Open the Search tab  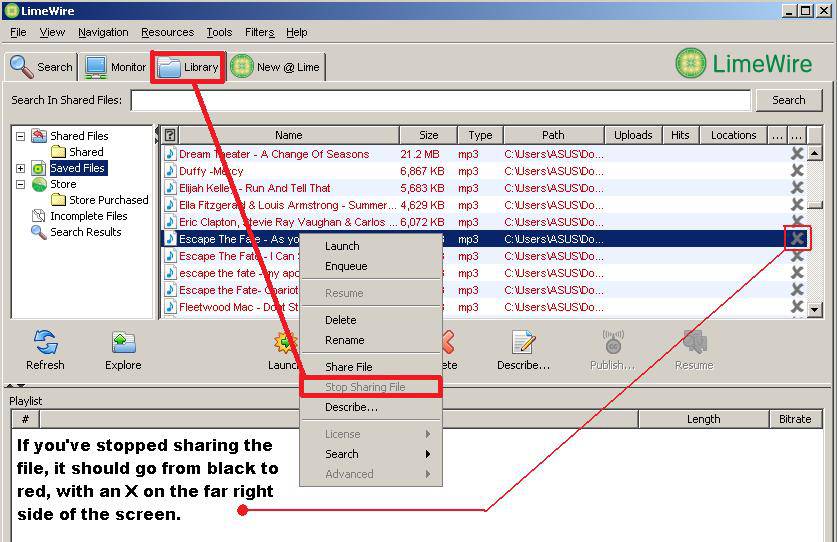point(42,67)
